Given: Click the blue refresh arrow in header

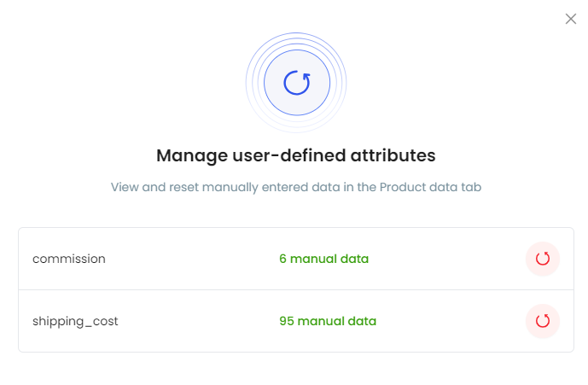Looking at the screenshot, I should [297, 83].
